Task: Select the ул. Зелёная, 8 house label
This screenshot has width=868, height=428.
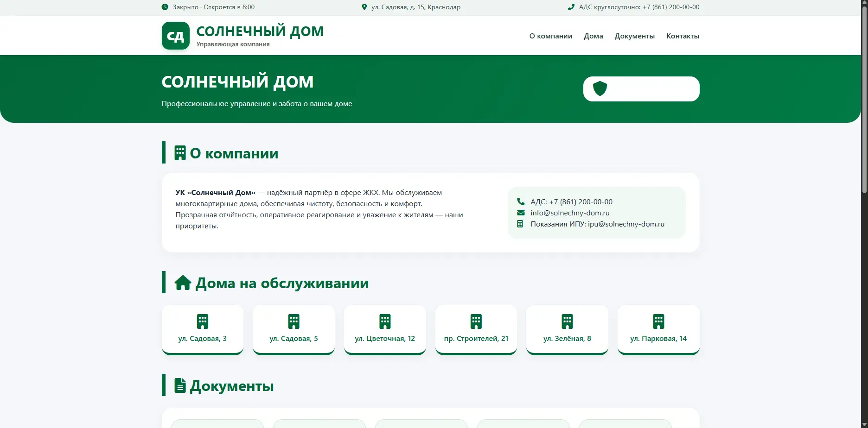Action: [x=568, y=339]
